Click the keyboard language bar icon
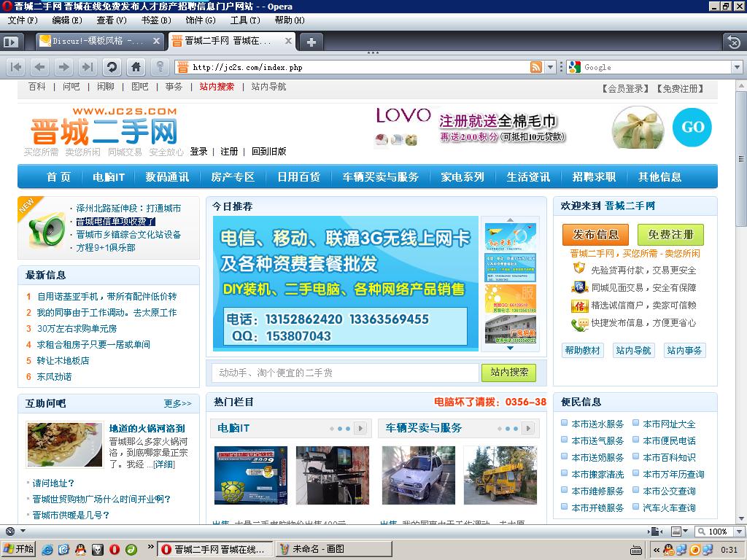 click(x=636, y=551)
